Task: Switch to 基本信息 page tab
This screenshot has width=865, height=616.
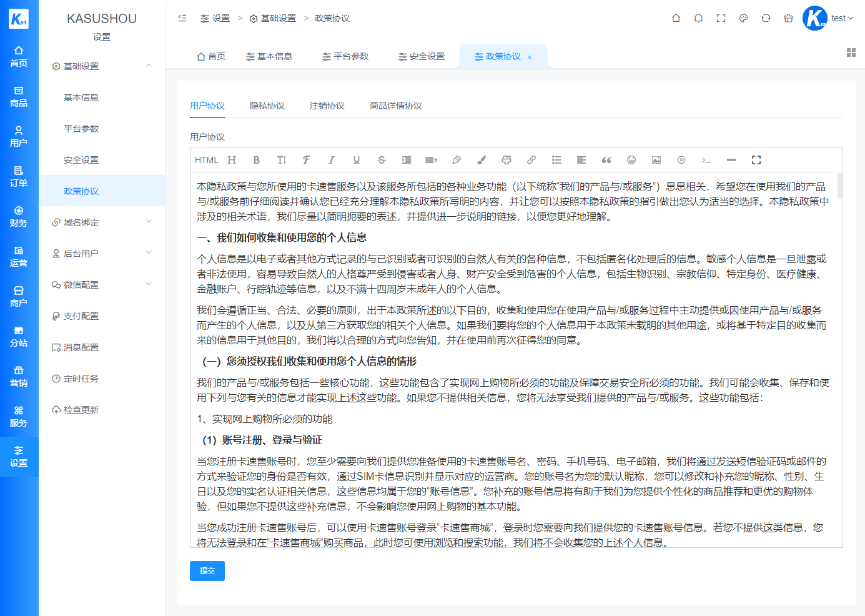Action: click(x=269, y=56)
